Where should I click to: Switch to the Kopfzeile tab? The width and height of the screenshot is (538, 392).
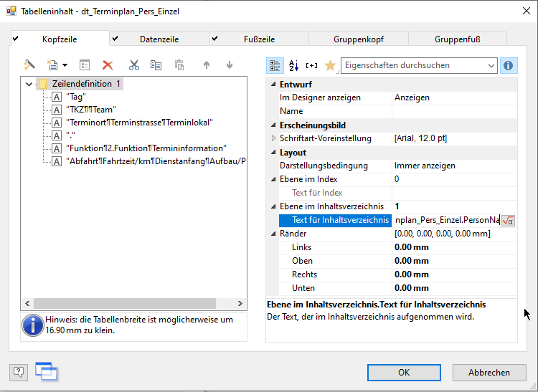tap(60, 39)
